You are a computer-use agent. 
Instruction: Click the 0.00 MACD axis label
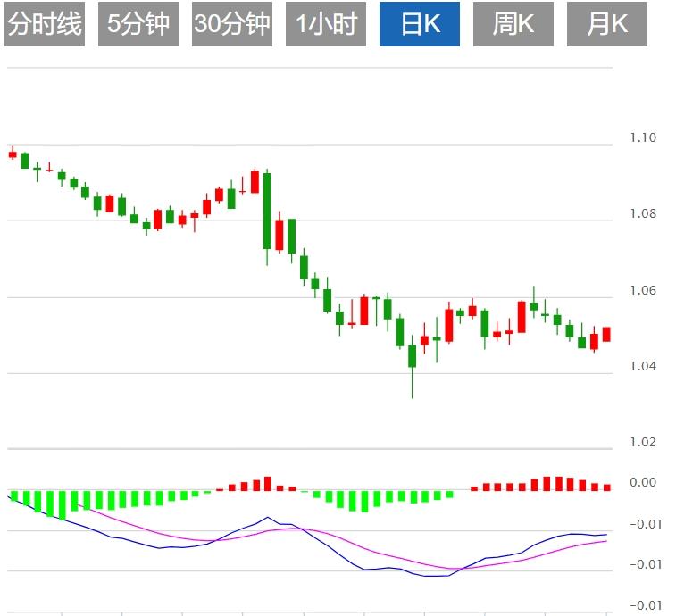click(642, 483)
